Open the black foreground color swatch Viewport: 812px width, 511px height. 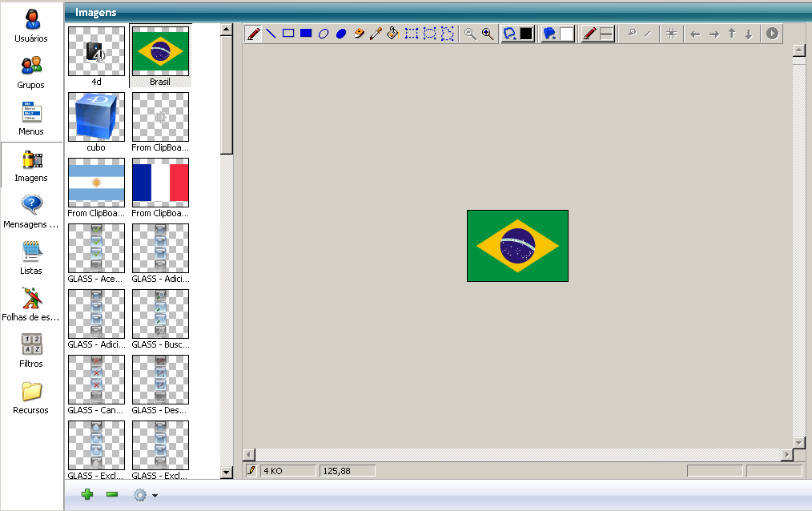(x=526, y=34)
